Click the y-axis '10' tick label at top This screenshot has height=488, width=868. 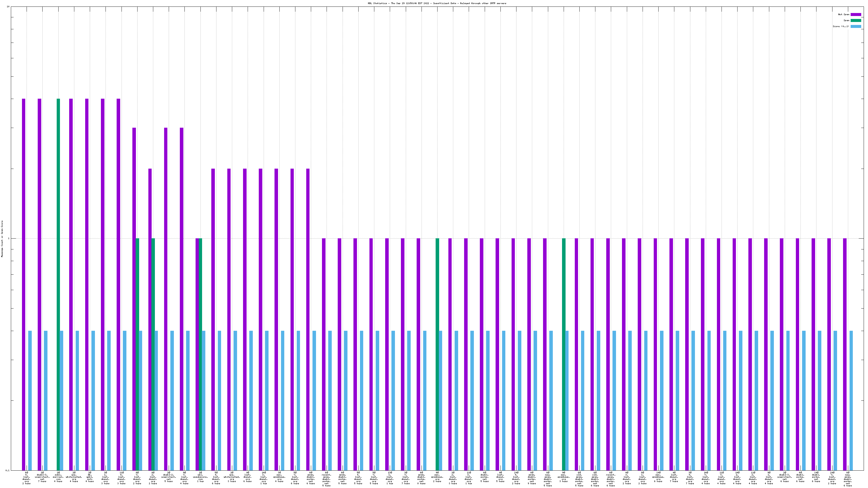point(8,7)
